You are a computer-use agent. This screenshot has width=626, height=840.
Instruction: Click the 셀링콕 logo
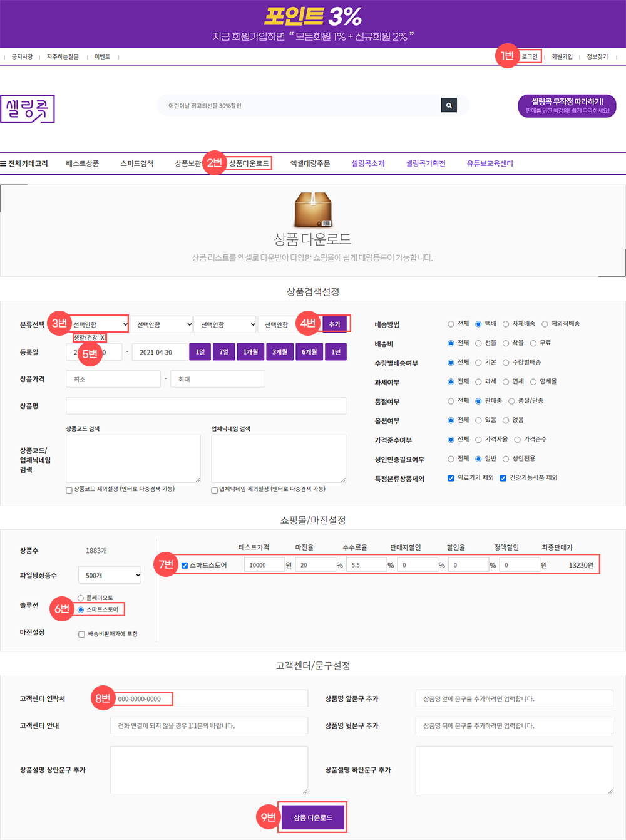pos(28,109)
